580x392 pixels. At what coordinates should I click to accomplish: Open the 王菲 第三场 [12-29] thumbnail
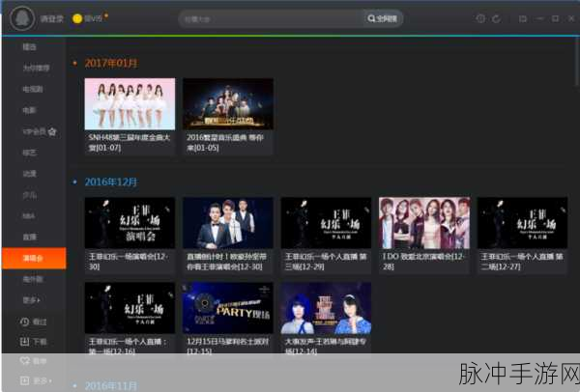327,223
